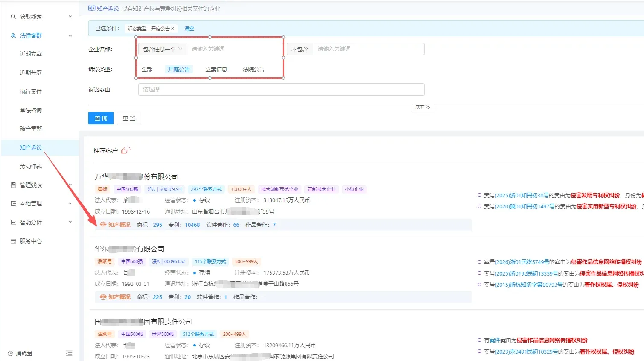Click the 不包含 keyword input field

pyautogui.click(x=369, y=49)
